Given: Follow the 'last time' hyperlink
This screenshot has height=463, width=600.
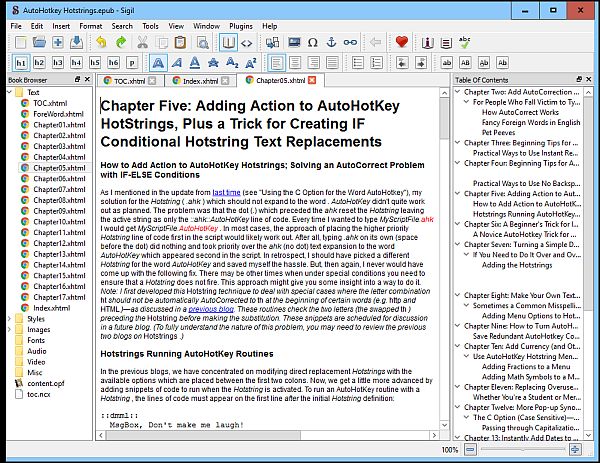Looking at the screenshot, I should pos(226,192).
